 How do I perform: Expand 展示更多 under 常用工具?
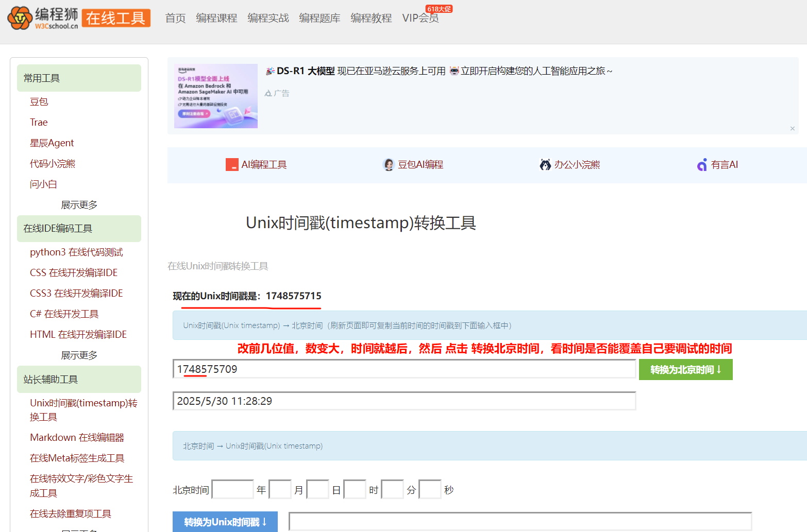point(79,204)
